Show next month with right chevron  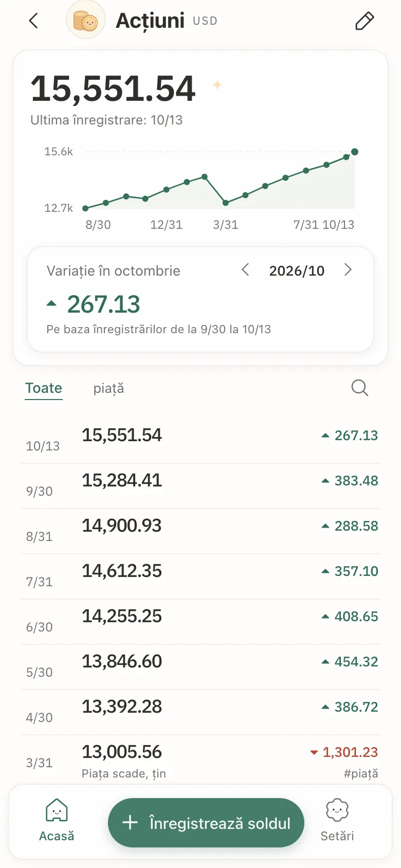tap(348, 270)
